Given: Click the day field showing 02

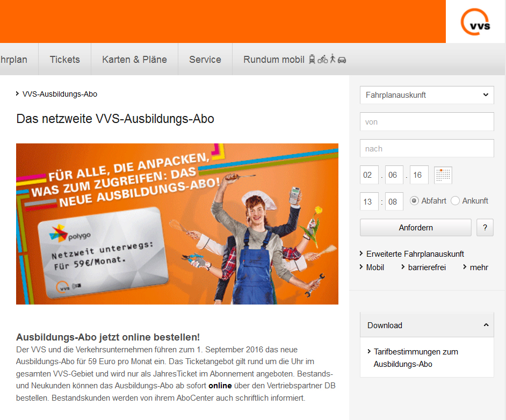Looking at the screenshot, I should click(x=369, y=175).
